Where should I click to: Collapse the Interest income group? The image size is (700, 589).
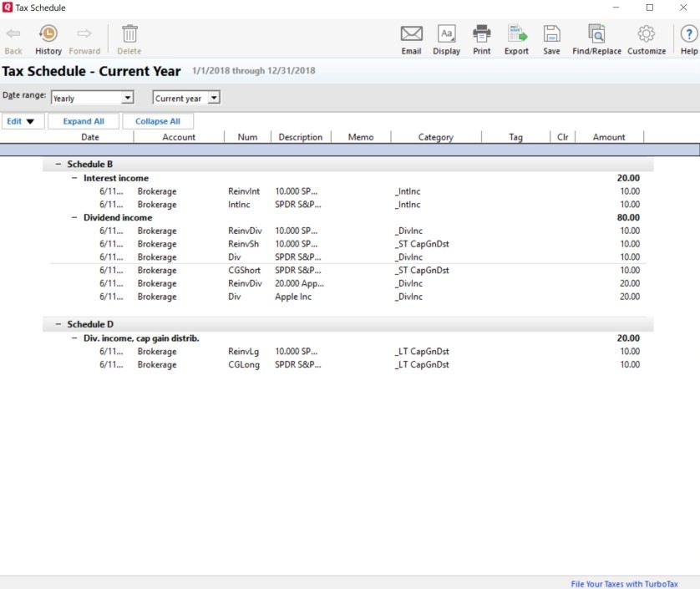point(74,178)
